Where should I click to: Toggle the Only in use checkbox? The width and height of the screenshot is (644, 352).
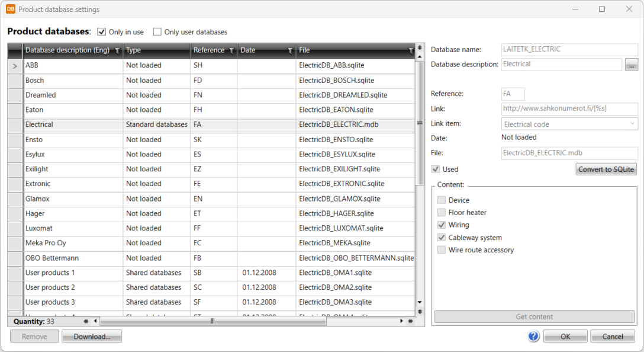click(102, 32)
